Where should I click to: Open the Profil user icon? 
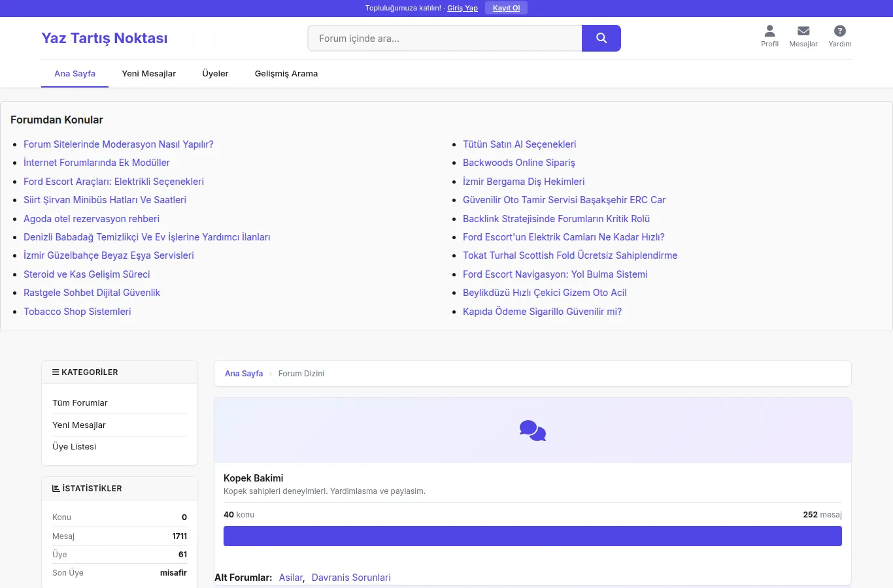coord(769,31)
